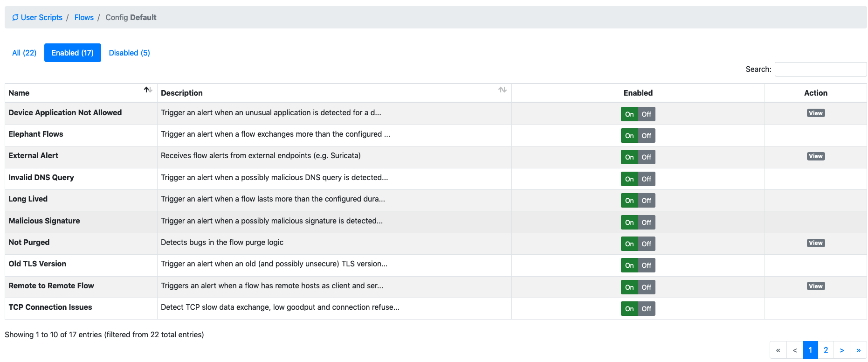
Task: Go to next page of results
Action: pyautogui.click(x=842, y=350)
